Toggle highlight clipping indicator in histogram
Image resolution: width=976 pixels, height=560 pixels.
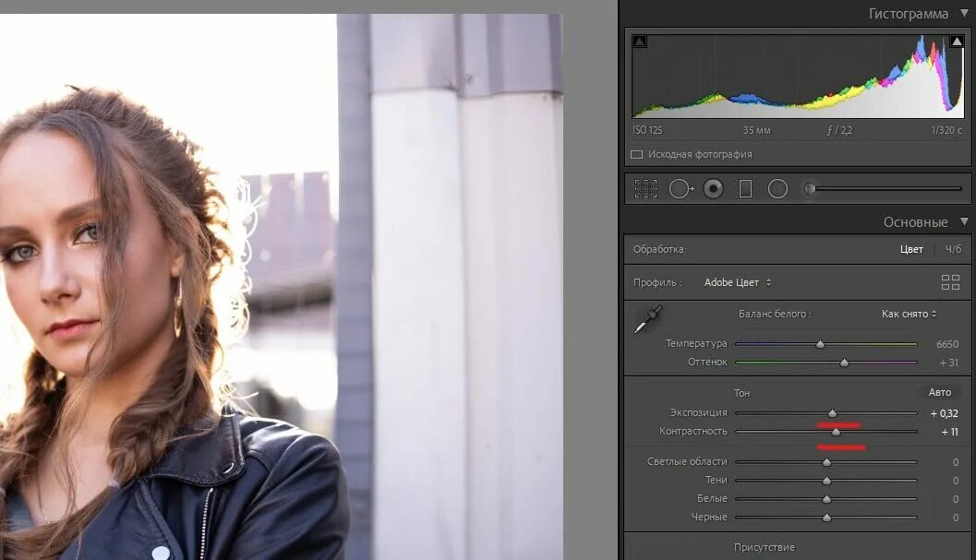(x=957, y=42)
